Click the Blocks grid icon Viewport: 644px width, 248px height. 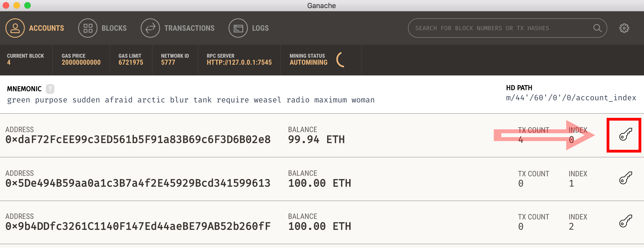[88, 28]
